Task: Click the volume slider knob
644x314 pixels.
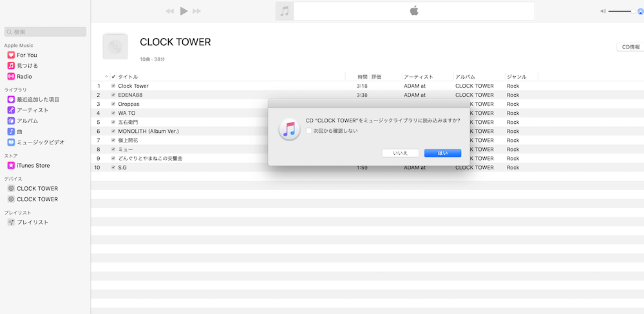Action: coord(633,12)
